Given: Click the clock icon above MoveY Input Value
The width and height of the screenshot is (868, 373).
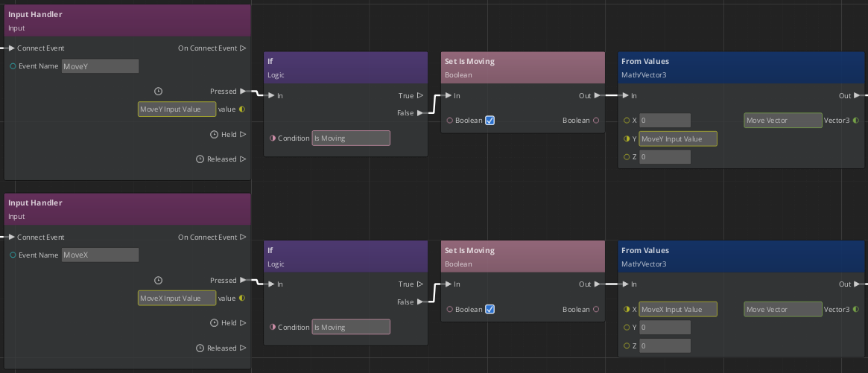Looking at the screenshot, I should [158, 92].
